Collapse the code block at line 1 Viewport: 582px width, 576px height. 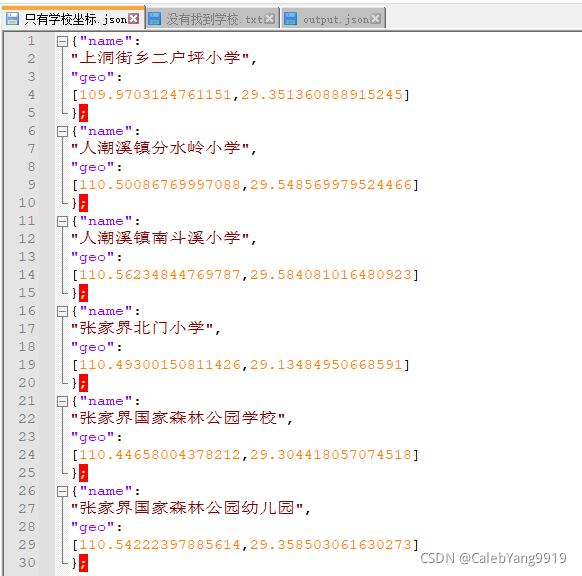pos(62,41)
